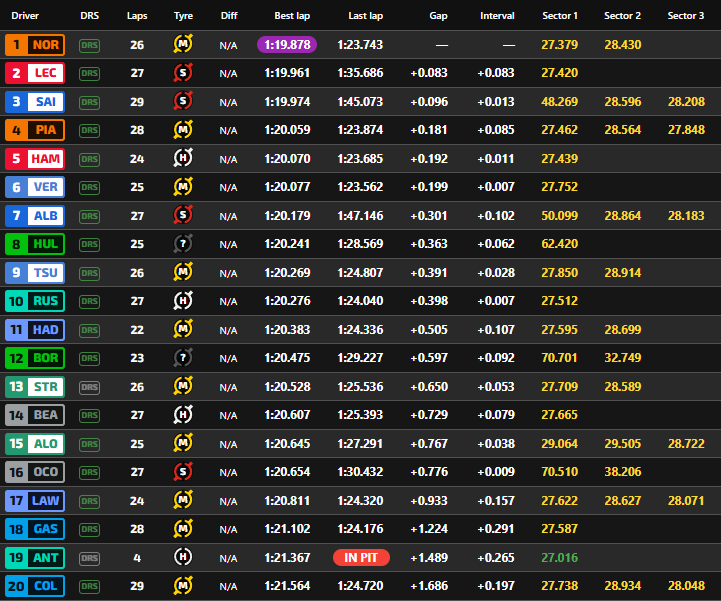Image resolution: width=721 pixels, height=601 pixels.
Task: Click the purple 1:19.878 fastest lap badge
Action: point(287,45)
